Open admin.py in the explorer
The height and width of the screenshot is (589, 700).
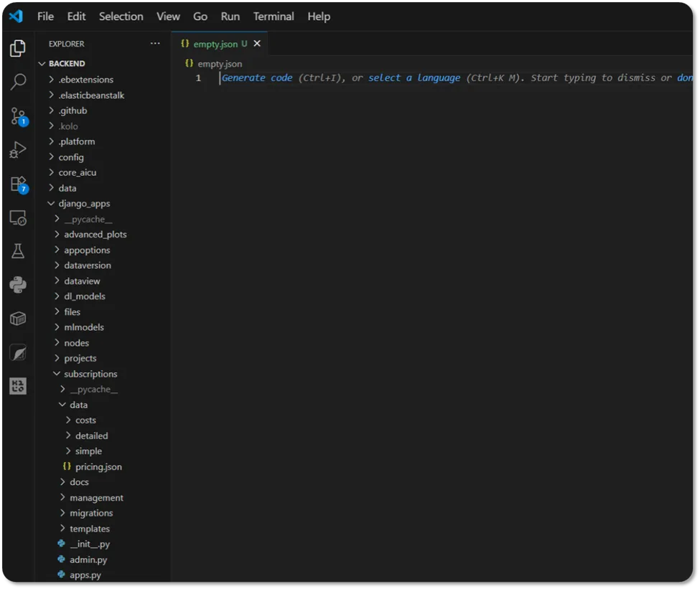point(88,560)
